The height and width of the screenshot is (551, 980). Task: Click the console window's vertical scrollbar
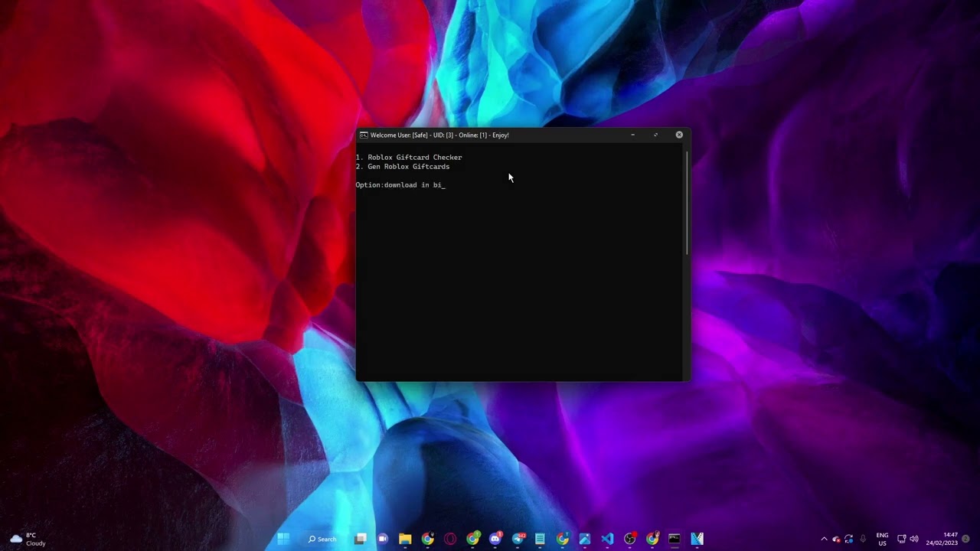coord(688,204)
